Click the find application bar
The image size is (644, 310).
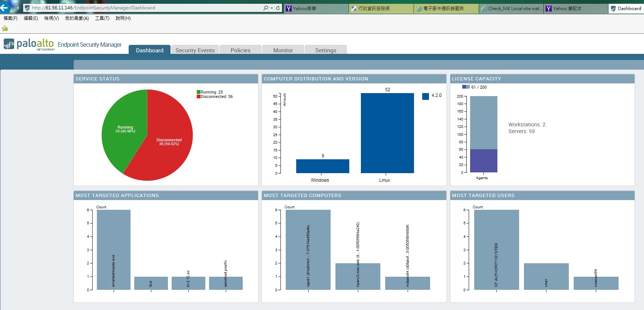click(151, 283)
